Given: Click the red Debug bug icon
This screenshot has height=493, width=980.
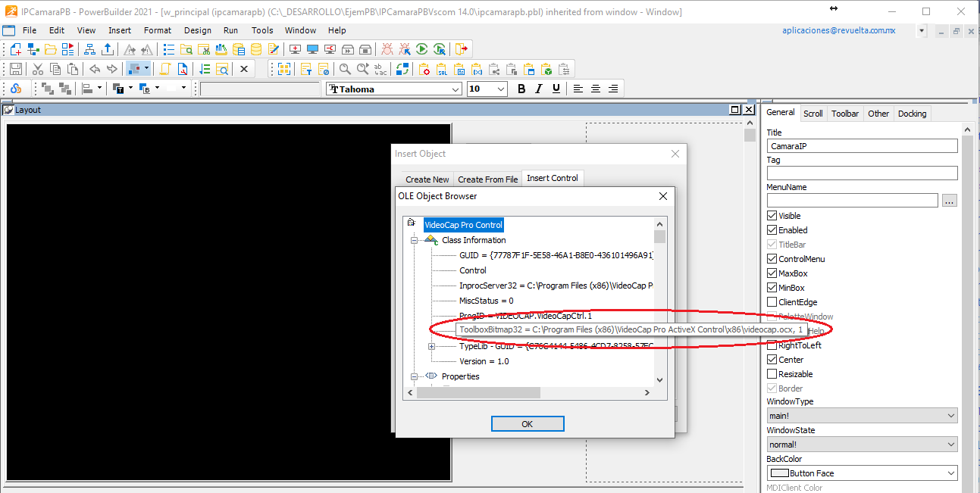Looking at the screenshot, I should [387, 49].
